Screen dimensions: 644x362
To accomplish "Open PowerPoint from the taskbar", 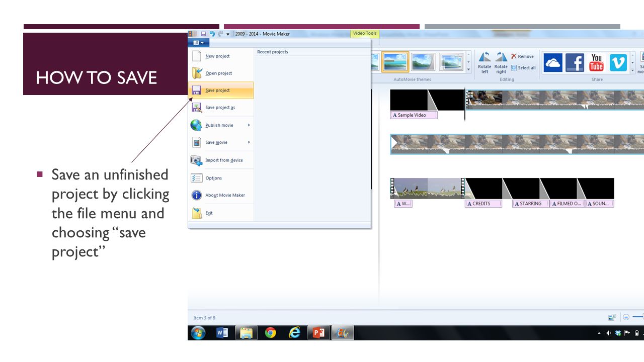I will tap(318, 333).
